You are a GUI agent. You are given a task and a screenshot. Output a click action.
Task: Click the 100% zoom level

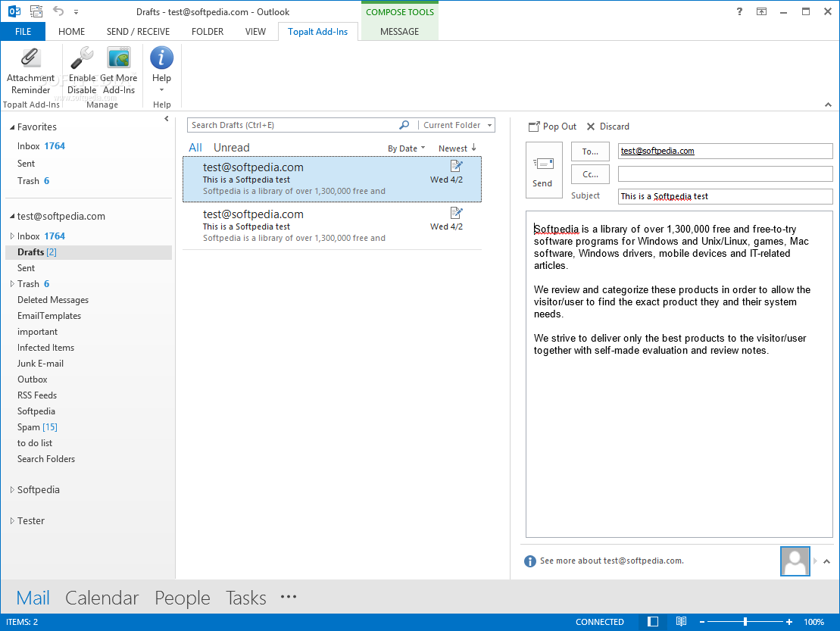tap(813, 622)
